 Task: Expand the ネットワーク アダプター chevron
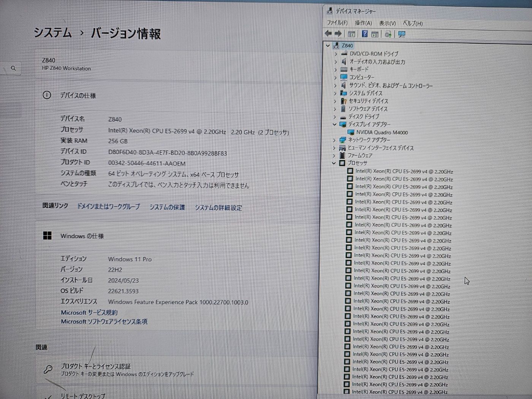click(334, 140)
